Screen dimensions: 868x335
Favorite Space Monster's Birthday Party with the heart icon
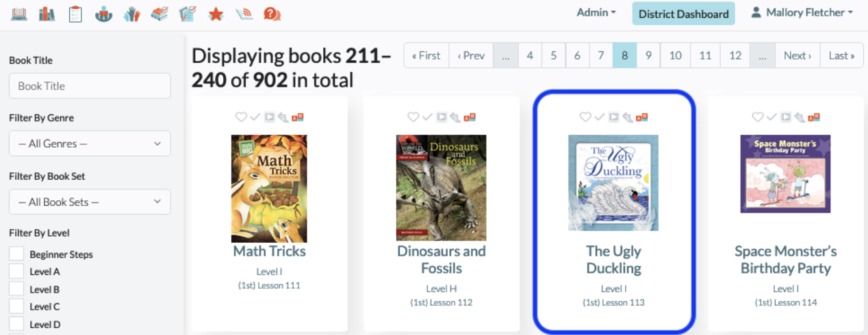pos(758,117)
